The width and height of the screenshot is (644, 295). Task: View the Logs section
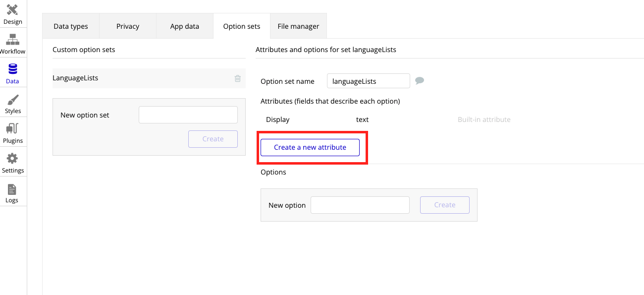click(12, 193)
